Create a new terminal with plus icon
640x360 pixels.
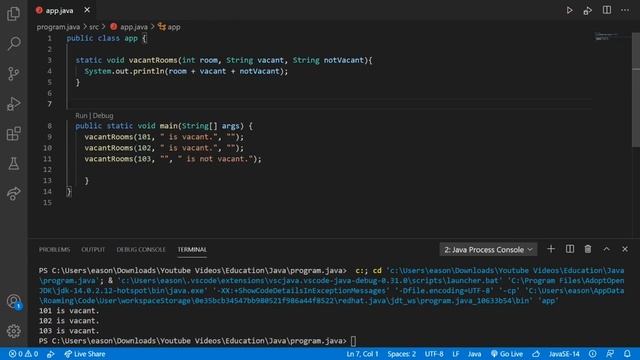[551, 249]
